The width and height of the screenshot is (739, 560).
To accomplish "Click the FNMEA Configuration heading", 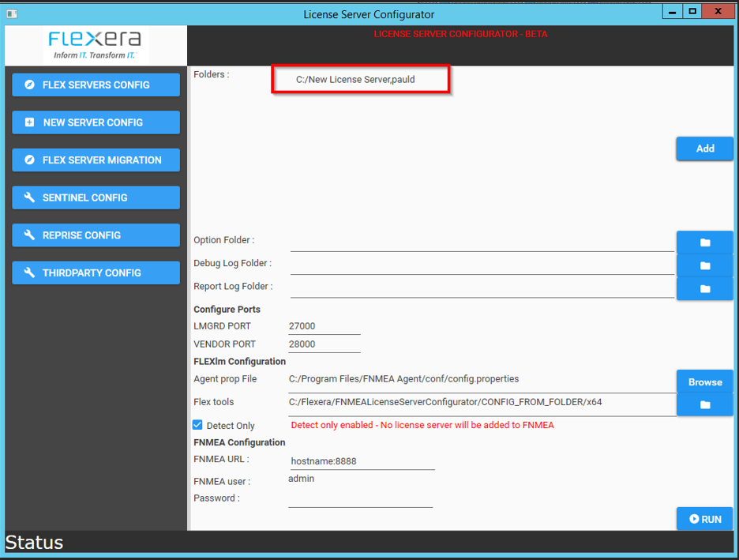I will (x=239, y=442).
